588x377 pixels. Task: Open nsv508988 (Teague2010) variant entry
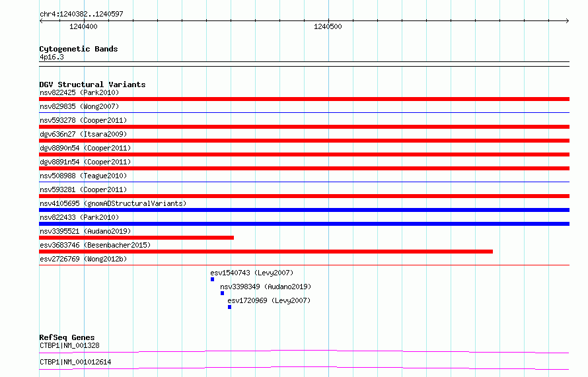pos(83,176)
